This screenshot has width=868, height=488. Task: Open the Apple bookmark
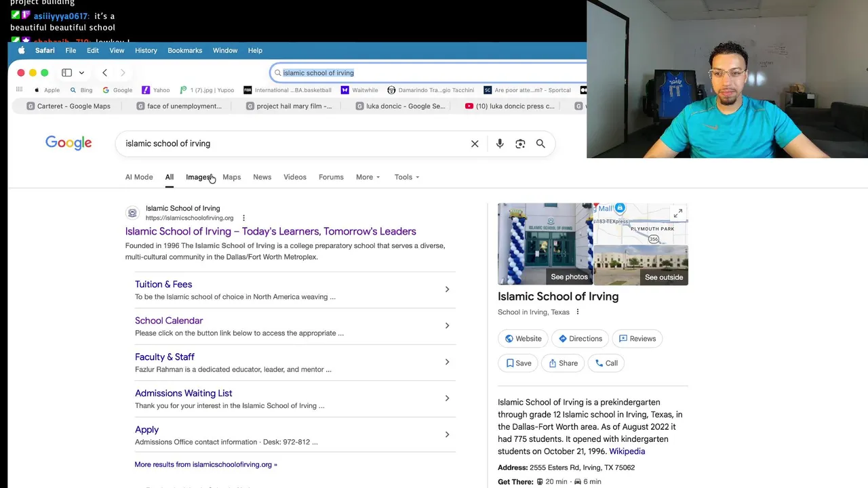[47, 89]
